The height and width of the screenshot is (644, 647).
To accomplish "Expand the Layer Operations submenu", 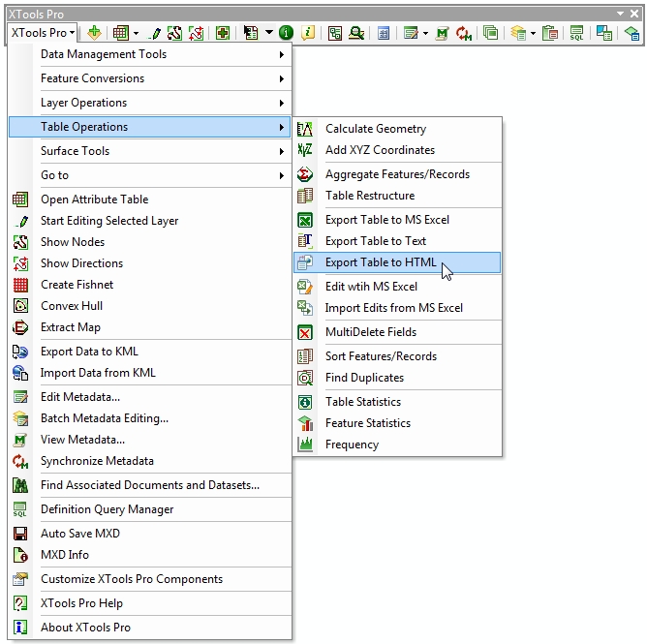I will pos(150,103).
